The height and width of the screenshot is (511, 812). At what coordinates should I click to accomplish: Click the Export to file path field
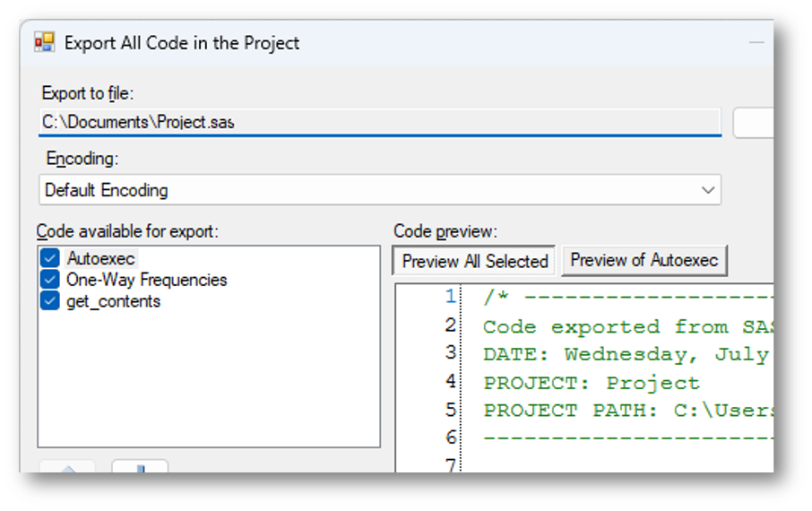pos(378,122)
